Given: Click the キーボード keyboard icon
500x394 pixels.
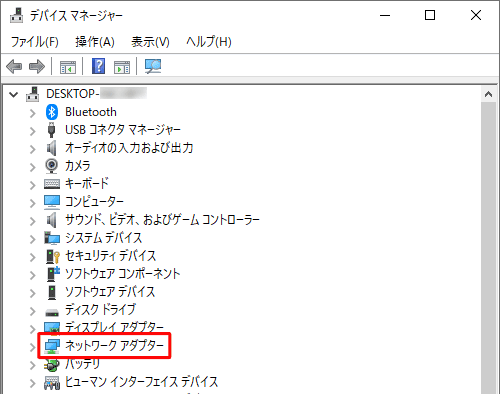Looking at the screenshot, I should click(x=52, y=184).
